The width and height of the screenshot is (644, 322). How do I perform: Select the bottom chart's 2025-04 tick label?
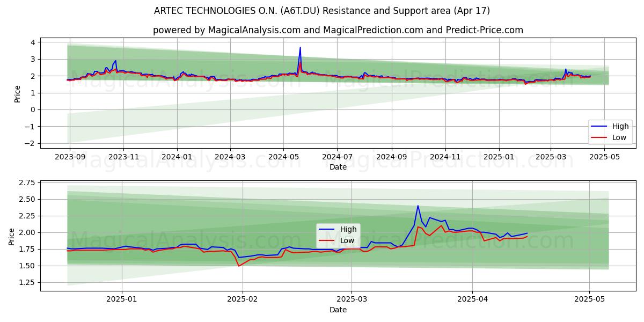click(x=472, y=299)
